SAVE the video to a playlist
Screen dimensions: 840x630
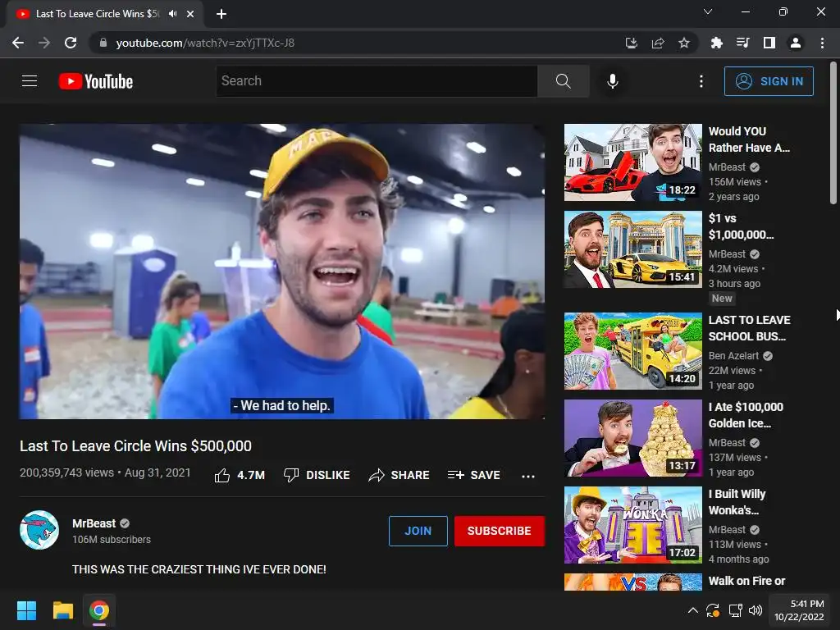[473, 475]
